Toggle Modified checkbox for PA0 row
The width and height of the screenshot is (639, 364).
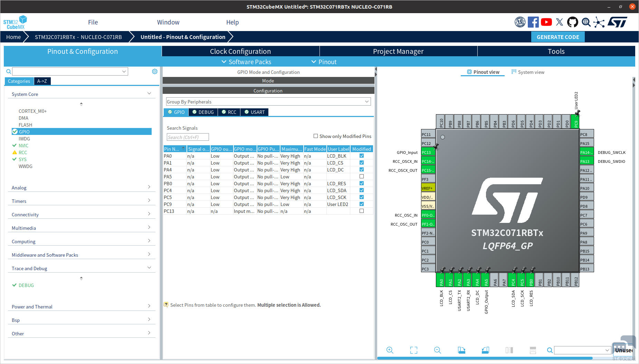362,156
